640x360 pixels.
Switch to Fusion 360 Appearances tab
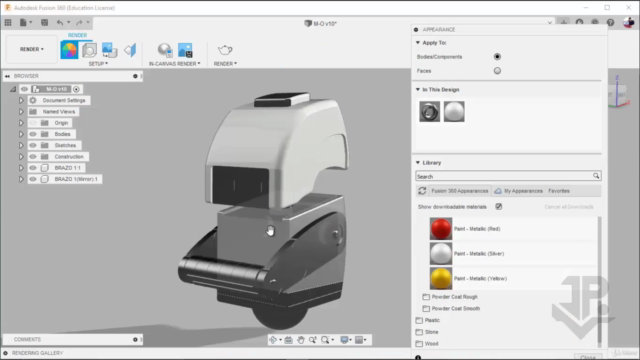point(460,191)
